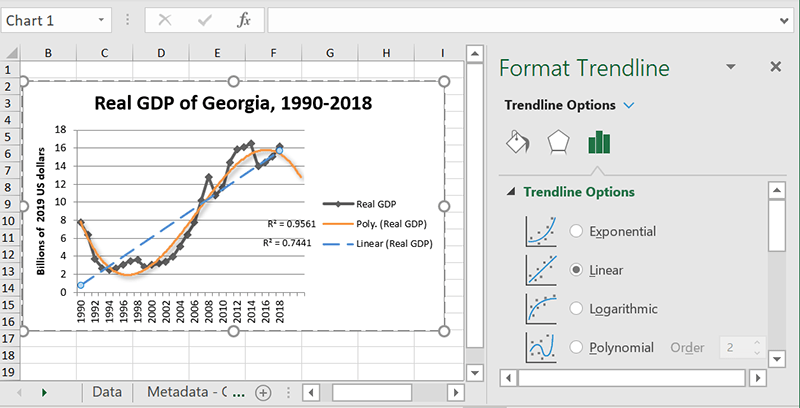Click the top-center chart resize handle
The image size is (800, 408).
[233, 81]
